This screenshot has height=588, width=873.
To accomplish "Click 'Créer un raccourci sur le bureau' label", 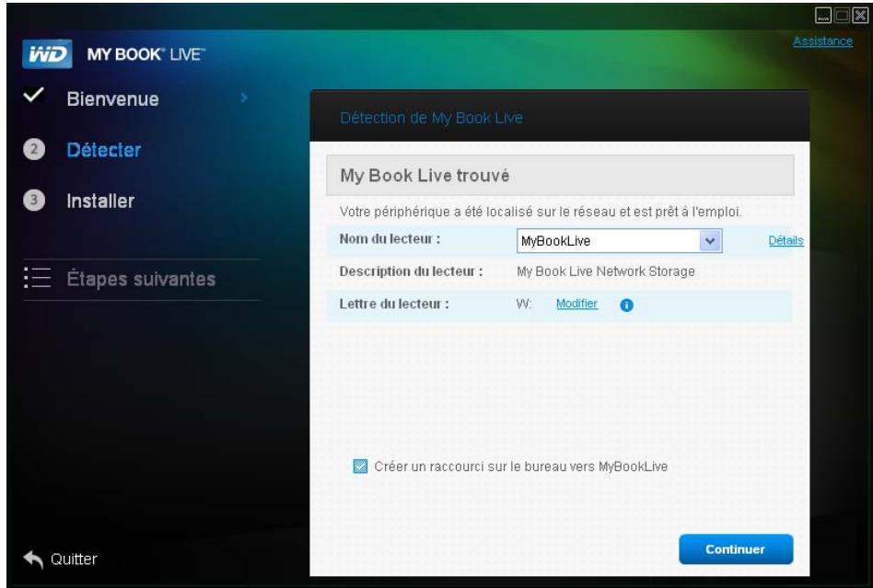I will pyautogui.click(x=520, y=467).
